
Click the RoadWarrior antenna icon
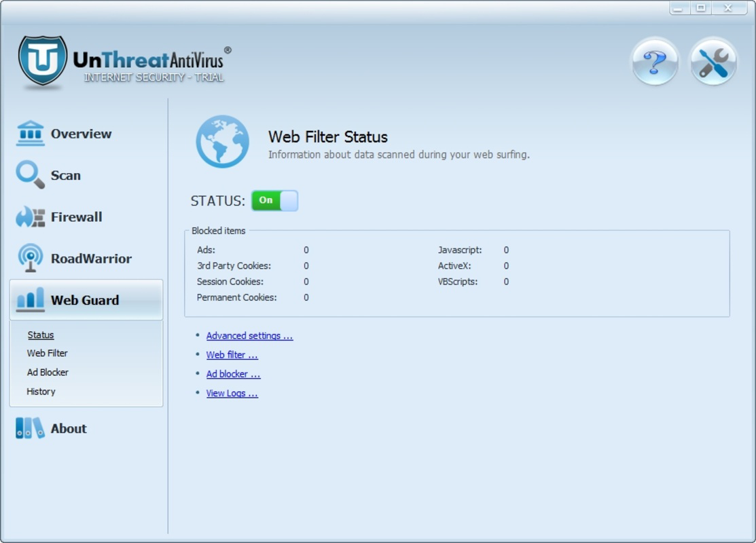tap(31, 258)
